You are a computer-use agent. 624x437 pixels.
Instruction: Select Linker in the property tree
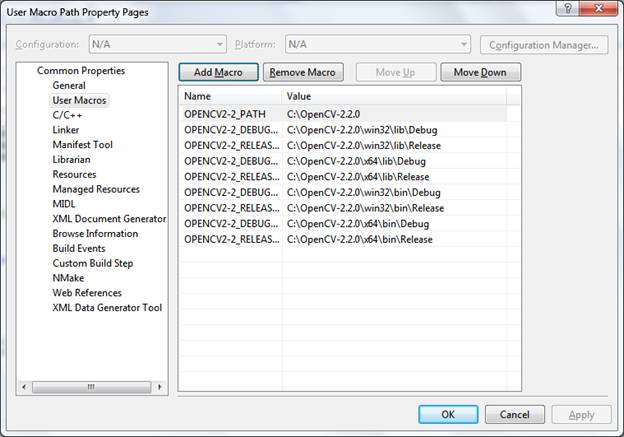click(66, 130)
